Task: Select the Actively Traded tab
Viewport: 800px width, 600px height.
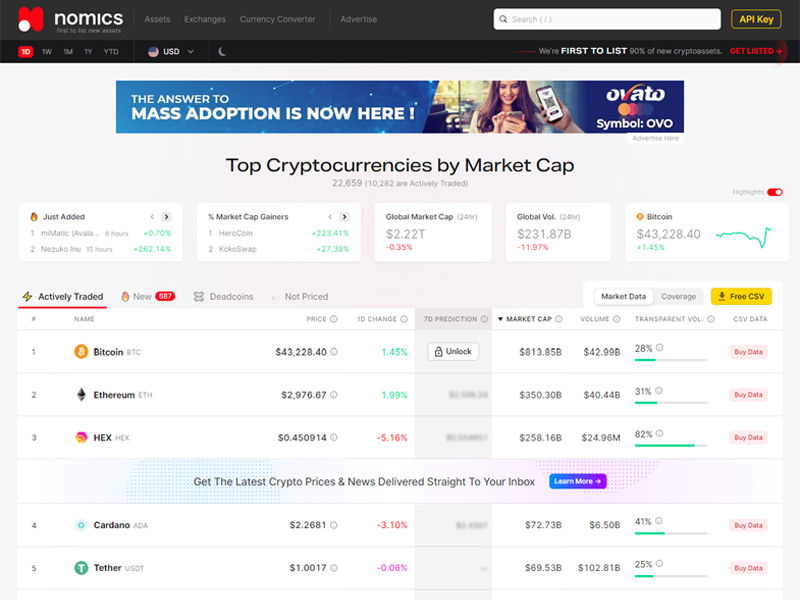Action: pos(63,296)
